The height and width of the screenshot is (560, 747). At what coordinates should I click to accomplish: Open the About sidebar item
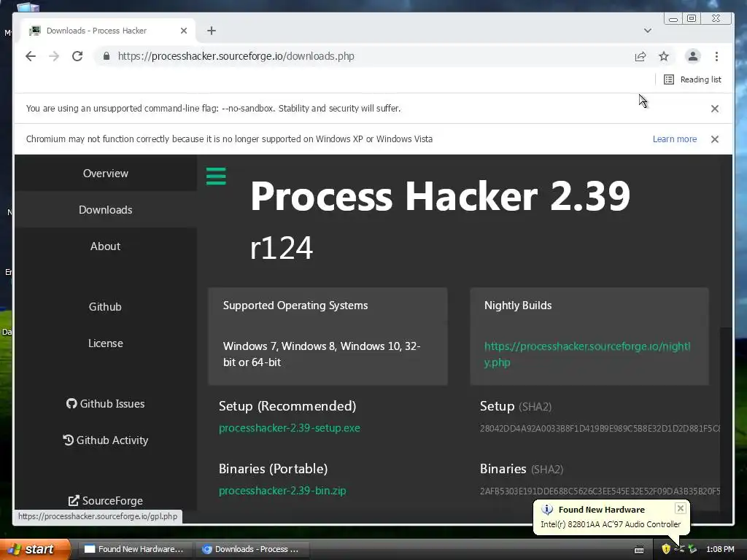click(106, 246)
